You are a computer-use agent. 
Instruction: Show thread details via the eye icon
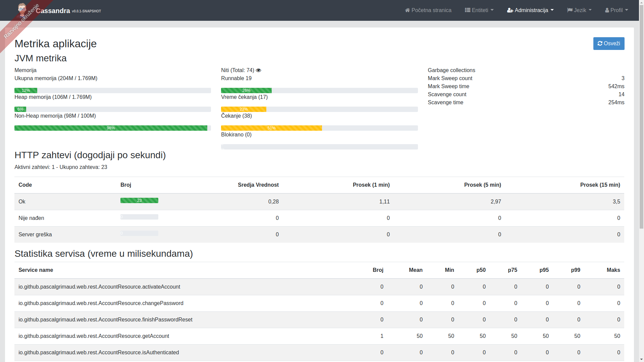258,70
